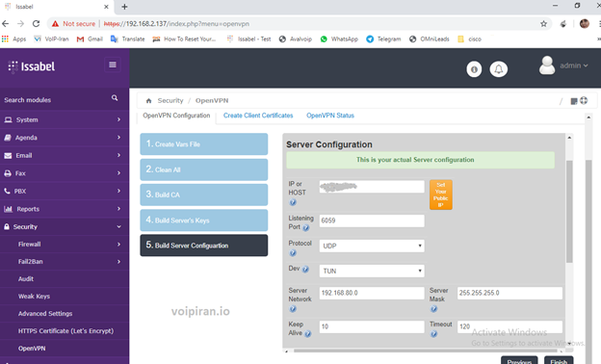Screen dimensions: 601x364
Task: Click the help icon under Server Network
Action: coord(293,309)
